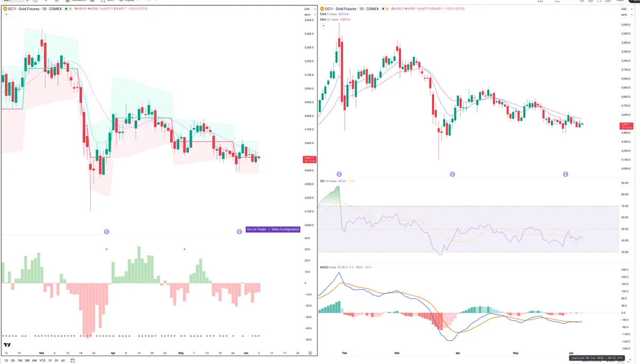Select the 1Y time range
The image size is (640, 364).
pos(50,360)
